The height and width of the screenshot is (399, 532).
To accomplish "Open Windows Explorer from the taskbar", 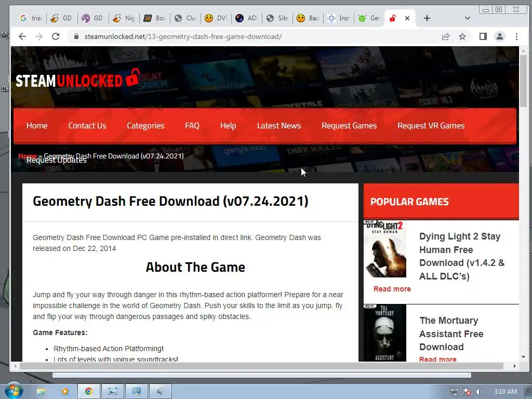I will click(41, 391).
